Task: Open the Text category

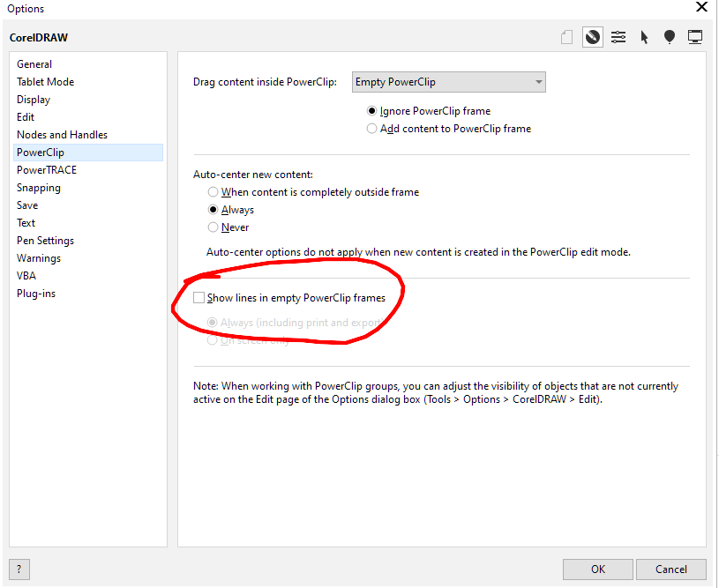Action: click(88, 223)
